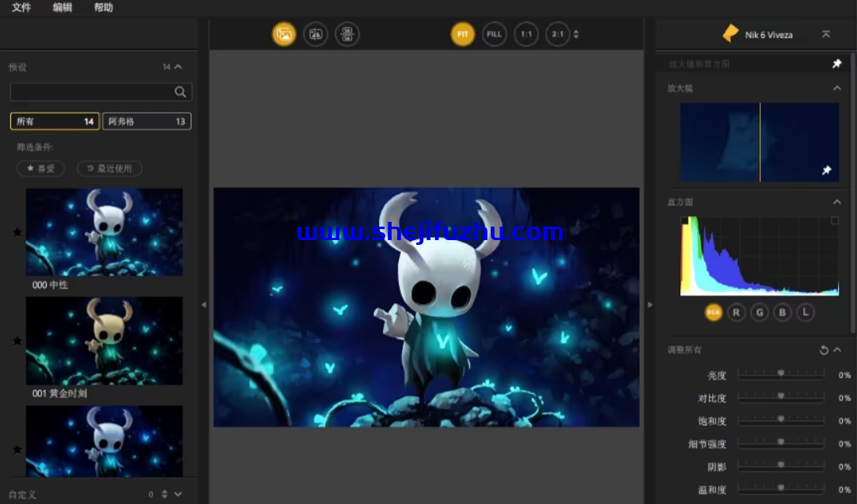Switch to side-by-side preview view
Image resolution: width=857 pixels, height=504 pixels.
point(347,34)
